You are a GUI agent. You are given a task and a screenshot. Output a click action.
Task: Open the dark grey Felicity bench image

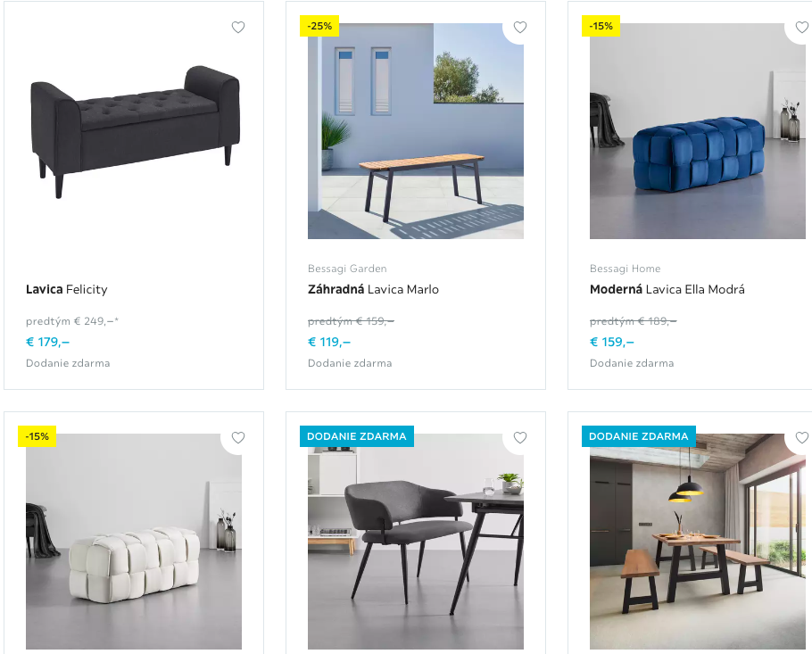pyautogui.click(x=134, y=131)
